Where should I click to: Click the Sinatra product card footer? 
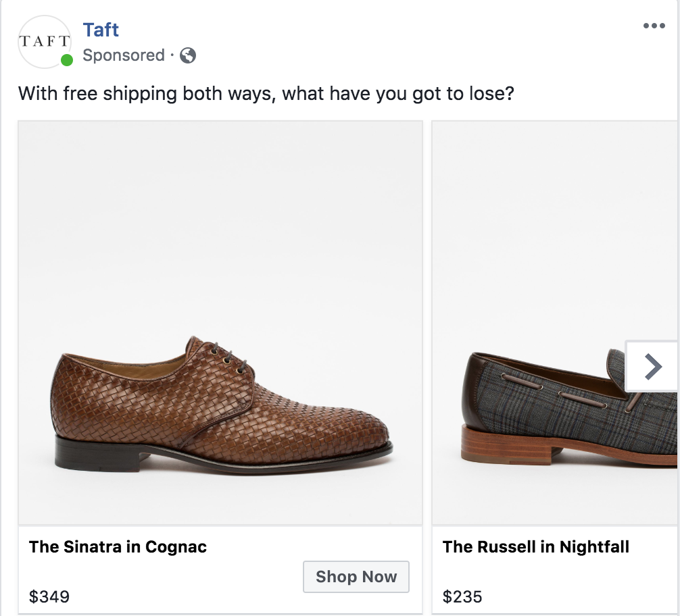pyautogui.click(x=220, y=569)
